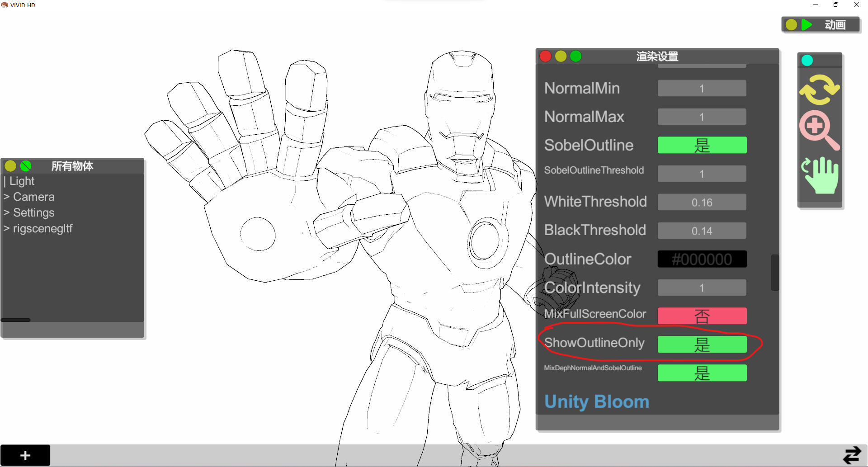Click the NormalMax value field
868x467 pixels.
pyautogui.click(x=702, y=117)
